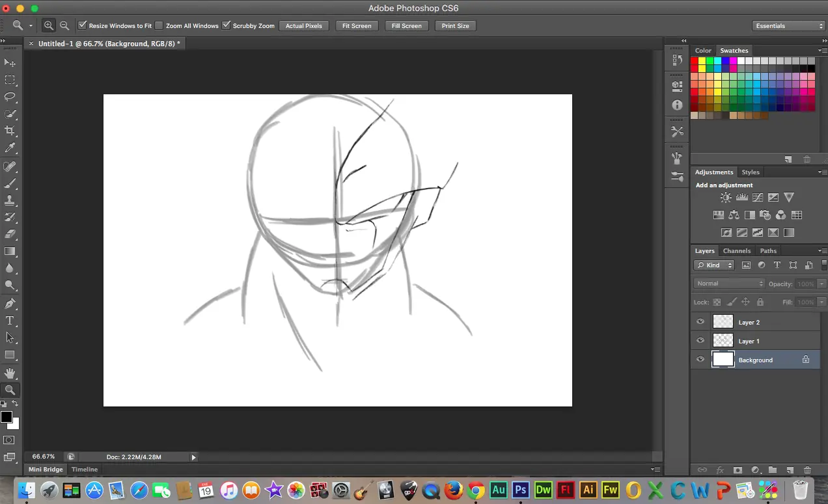This screenshot has height=504, width=828.
Task: Click the Add layer mask icon
Action: [738, 470]
